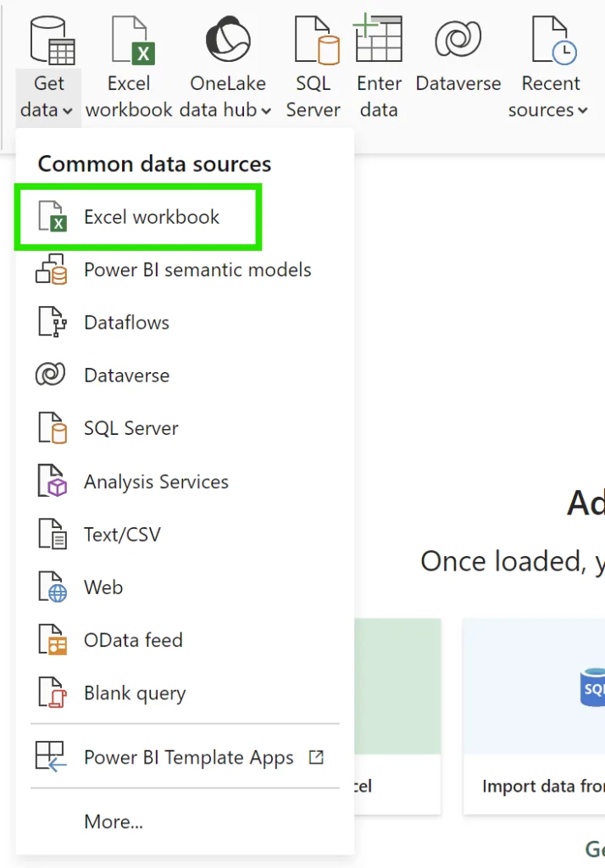Choose Blank query option
Image resolution: width=605 pixels, height=868 pixels.
pos(185,693)
